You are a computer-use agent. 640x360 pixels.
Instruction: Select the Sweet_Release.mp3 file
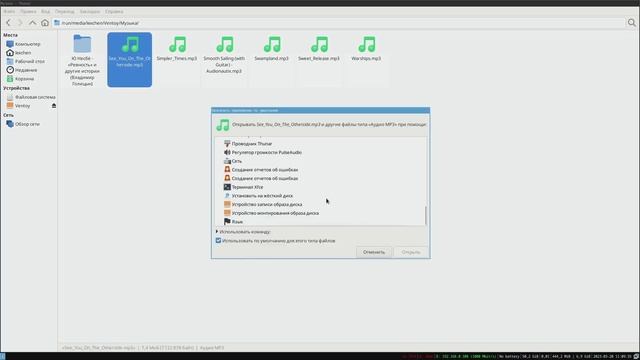[x=319, y=49]
